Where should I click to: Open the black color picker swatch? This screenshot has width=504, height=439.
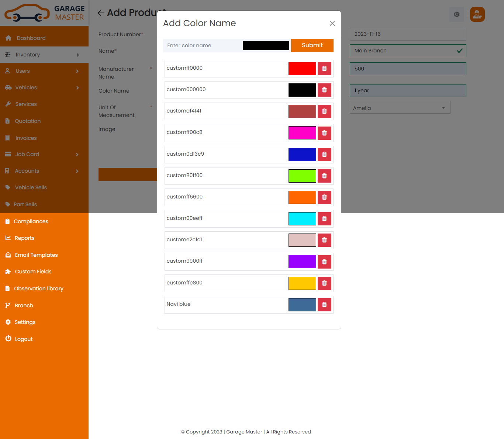(266, 45)
